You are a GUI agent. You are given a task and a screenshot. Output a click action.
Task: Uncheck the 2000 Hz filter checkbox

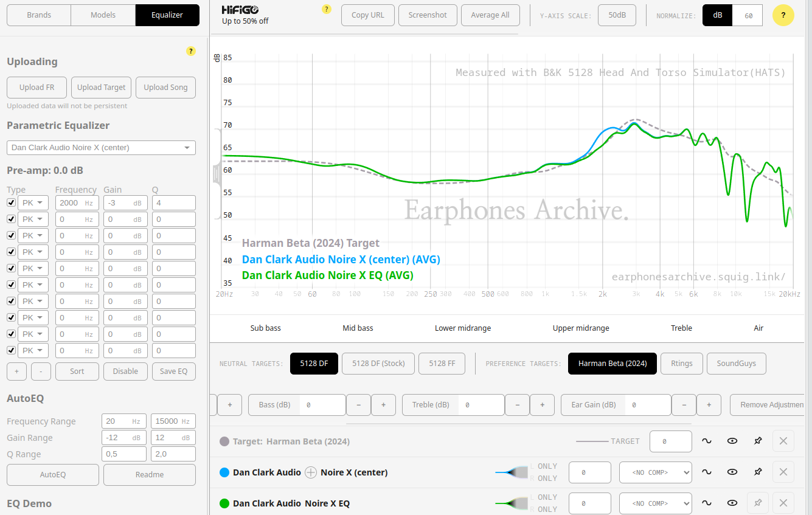(12, 202)
